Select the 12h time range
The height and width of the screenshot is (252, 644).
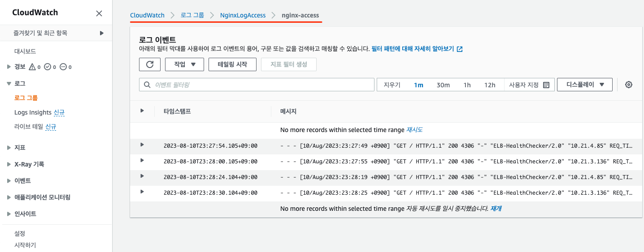click(490, 85)
